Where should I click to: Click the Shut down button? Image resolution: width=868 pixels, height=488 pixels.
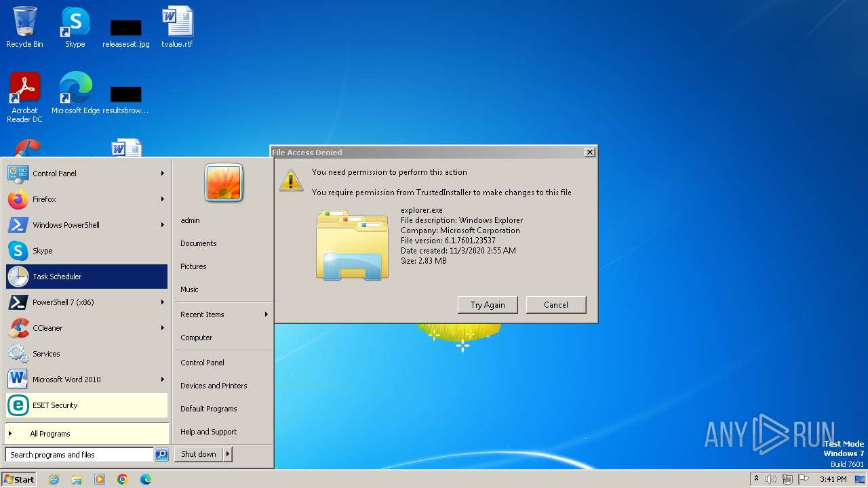point(199,454)
